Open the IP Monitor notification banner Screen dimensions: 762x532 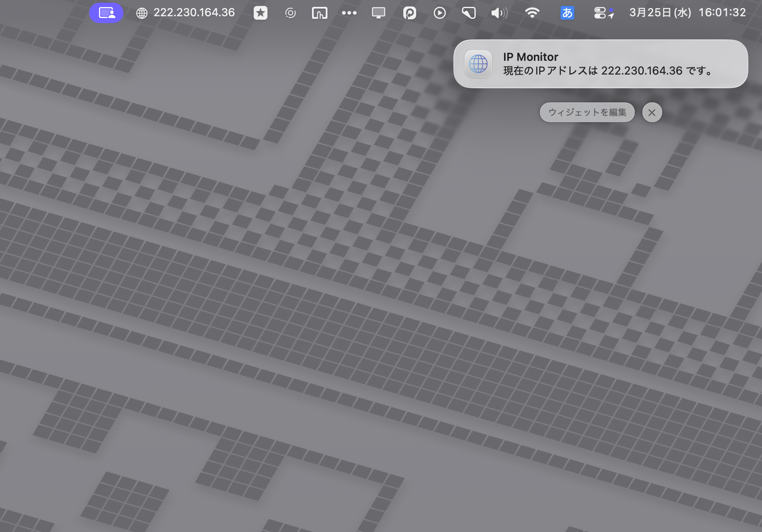pos(600,64)
